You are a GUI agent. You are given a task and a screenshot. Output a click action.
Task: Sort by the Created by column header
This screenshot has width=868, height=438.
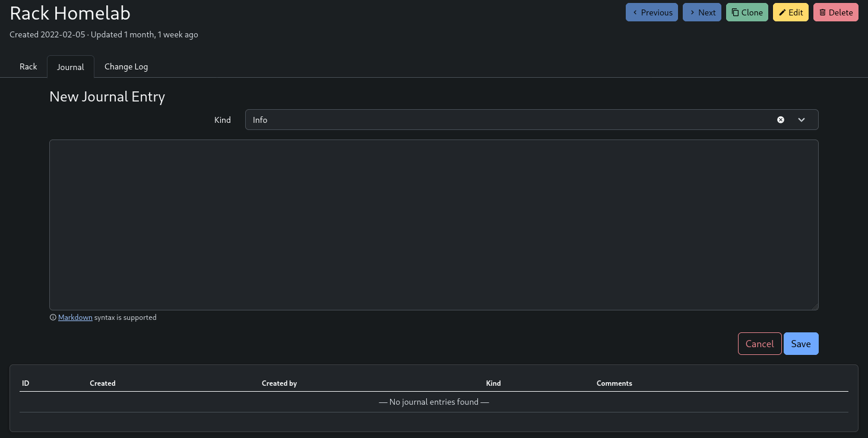[279, 383]
